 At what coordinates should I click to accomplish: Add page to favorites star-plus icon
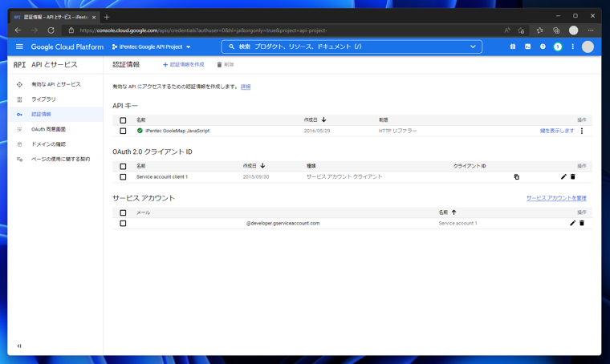coord(521,30)
